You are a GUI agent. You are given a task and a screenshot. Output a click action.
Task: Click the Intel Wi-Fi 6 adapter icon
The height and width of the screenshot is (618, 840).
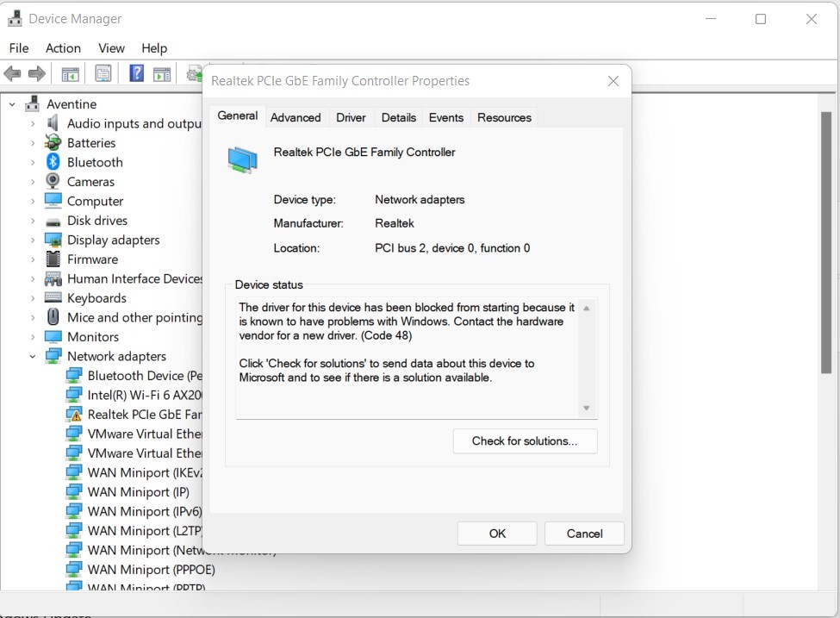coord(73,395)
